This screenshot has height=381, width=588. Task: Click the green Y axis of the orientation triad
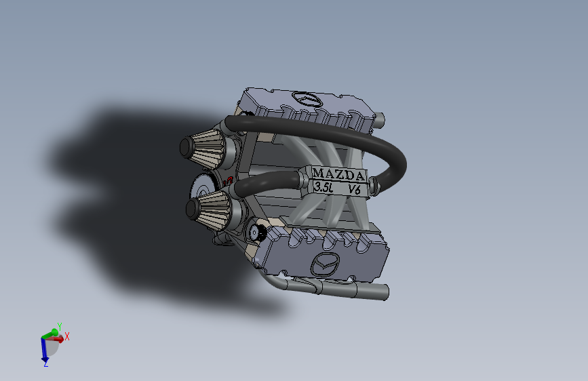(51, 333)
